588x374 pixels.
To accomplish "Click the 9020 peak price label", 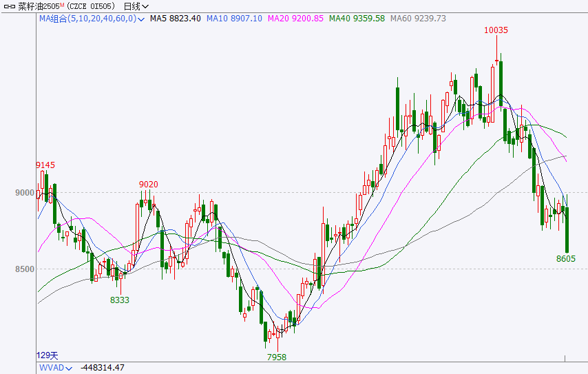I will point(149,184).
